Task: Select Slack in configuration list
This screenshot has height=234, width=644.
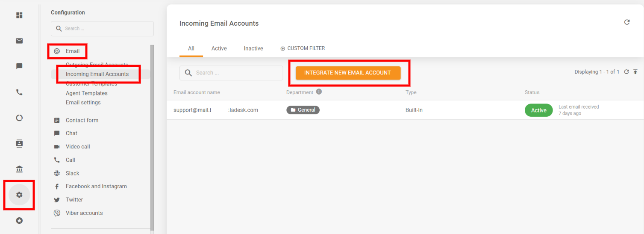Action: tap(72, 173)
